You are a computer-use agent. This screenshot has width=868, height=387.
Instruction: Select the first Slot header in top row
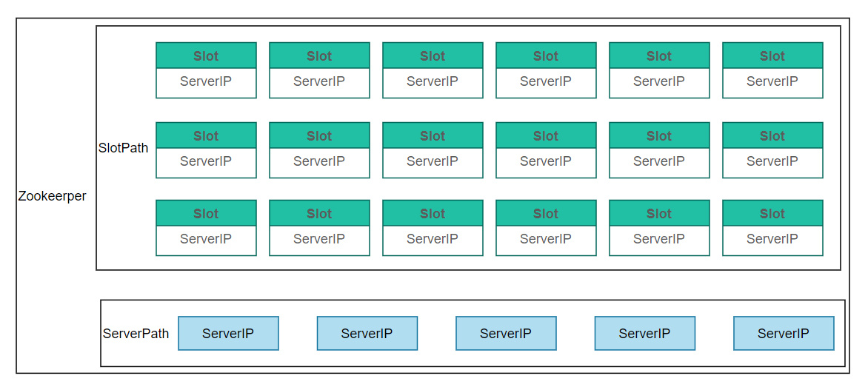206,55
